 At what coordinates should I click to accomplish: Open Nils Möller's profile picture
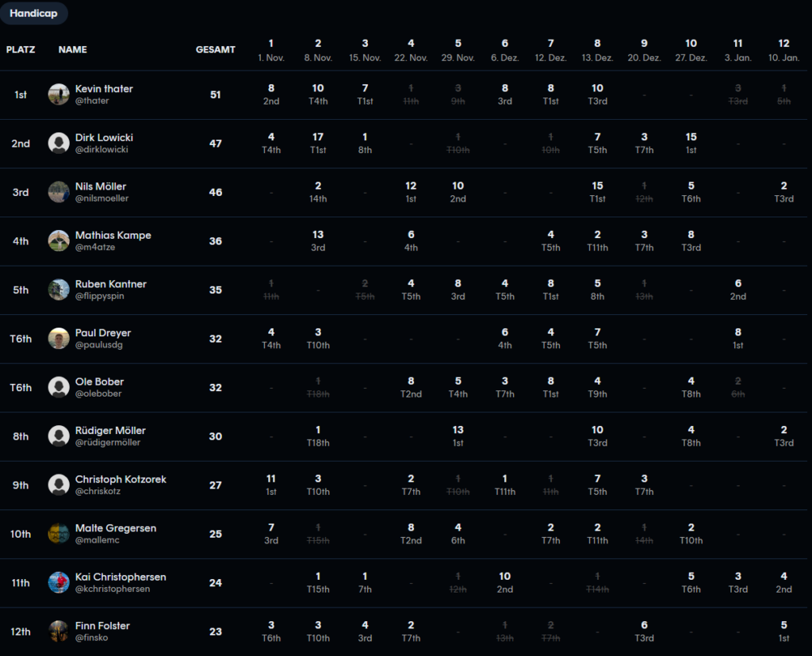pos(59,192)
